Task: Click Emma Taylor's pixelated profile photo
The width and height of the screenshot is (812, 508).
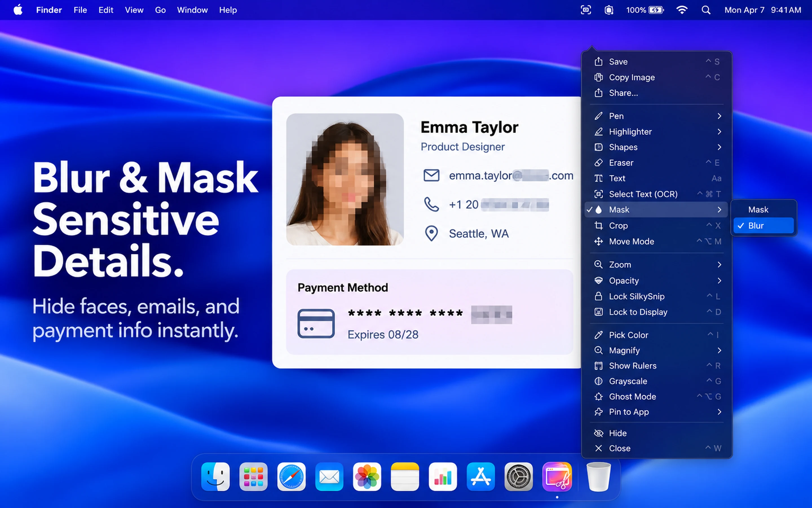Action: (345, 179)
